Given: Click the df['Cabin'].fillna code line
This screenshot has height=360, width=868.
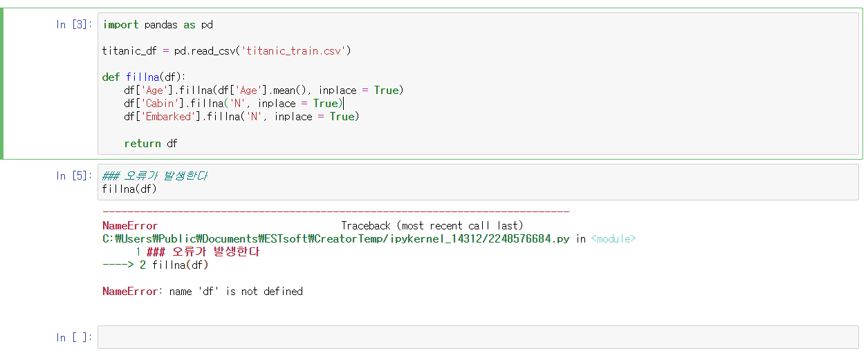Looking at the screenshot, I should point(232,104).
